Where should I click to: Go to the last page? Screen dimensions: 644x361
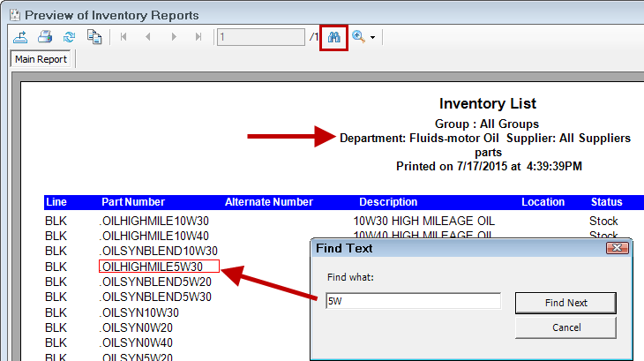coord(198,37)
